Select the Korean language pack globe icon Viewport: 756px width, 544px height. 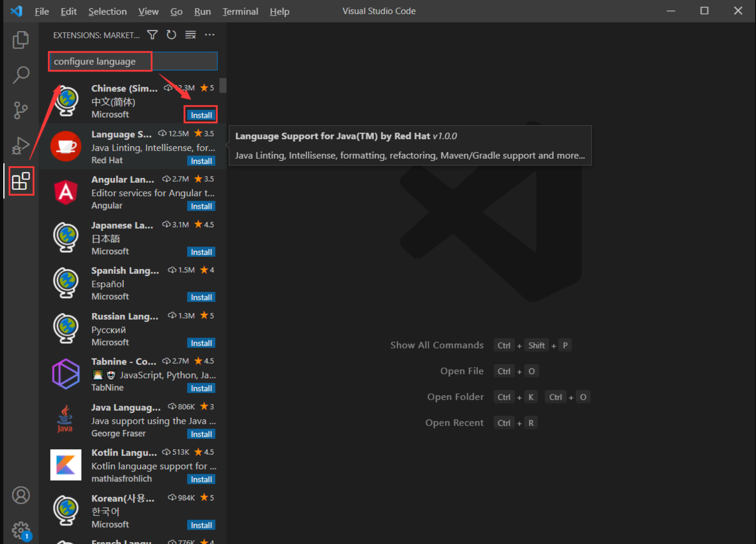66,510
